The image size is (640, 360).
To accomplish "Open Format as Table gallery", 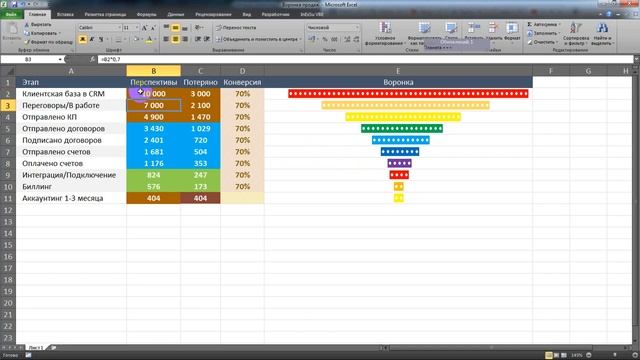I will (424, 33).
